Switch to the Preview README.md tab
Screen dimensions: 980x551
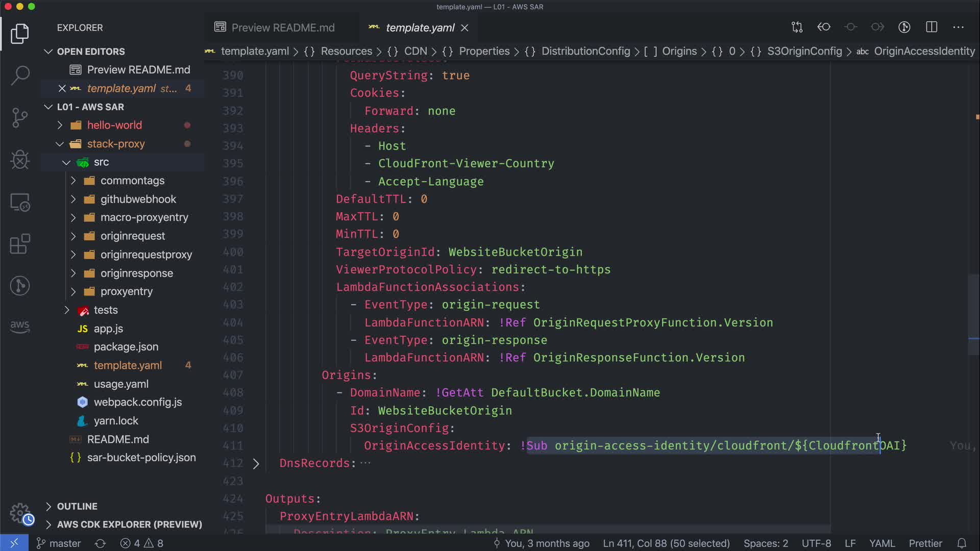click(283, 28)
